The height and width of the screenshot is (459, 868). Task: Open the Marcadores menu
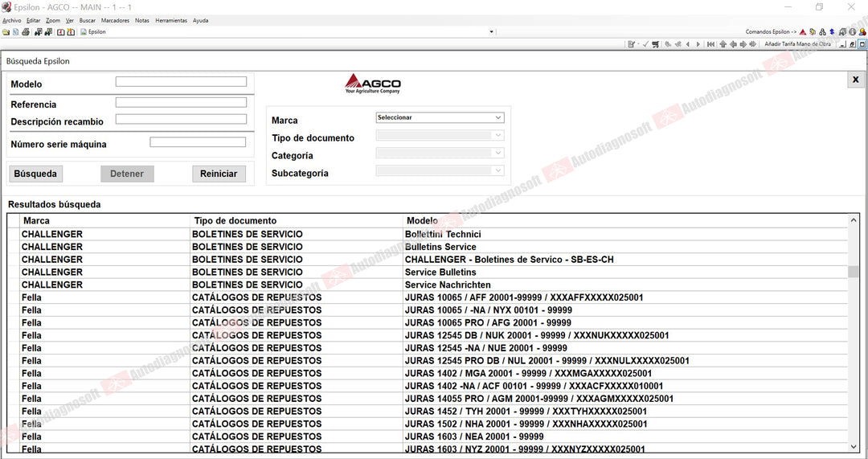click(x=115, y=20)
